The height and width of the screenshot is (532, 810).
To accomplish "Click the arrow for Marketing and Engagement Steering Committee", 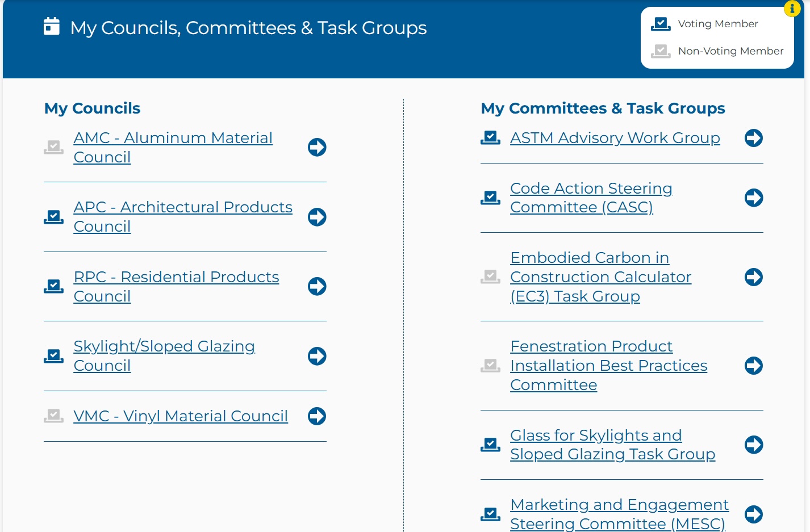I will (754, 514).
